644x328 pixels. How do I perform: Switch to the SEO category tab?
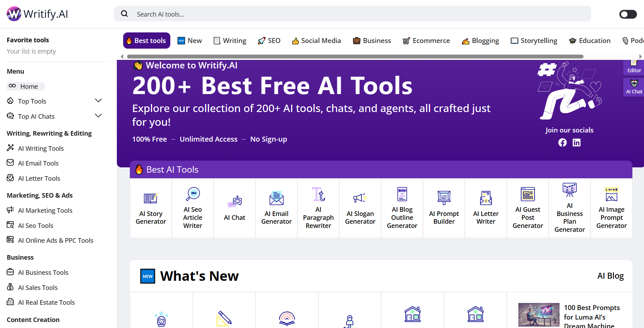tap(269, 41)
